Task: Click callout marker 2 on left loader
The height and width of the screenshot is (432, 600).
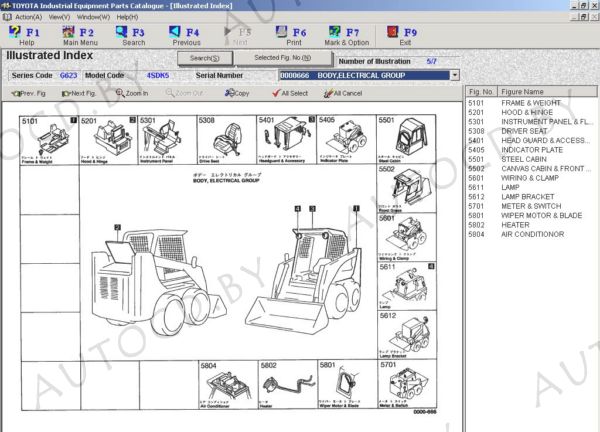Action: coord(117,227)
